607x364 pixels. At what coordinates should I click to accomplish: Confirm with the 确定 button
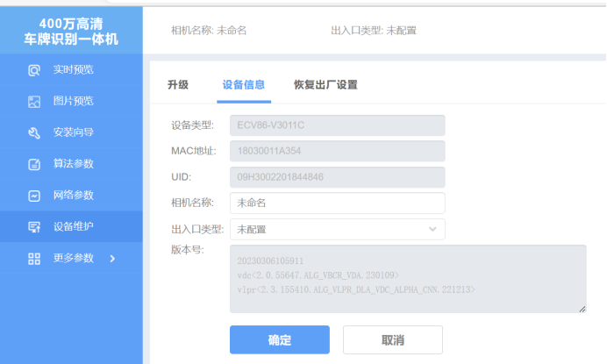click(x=280, y=339)
